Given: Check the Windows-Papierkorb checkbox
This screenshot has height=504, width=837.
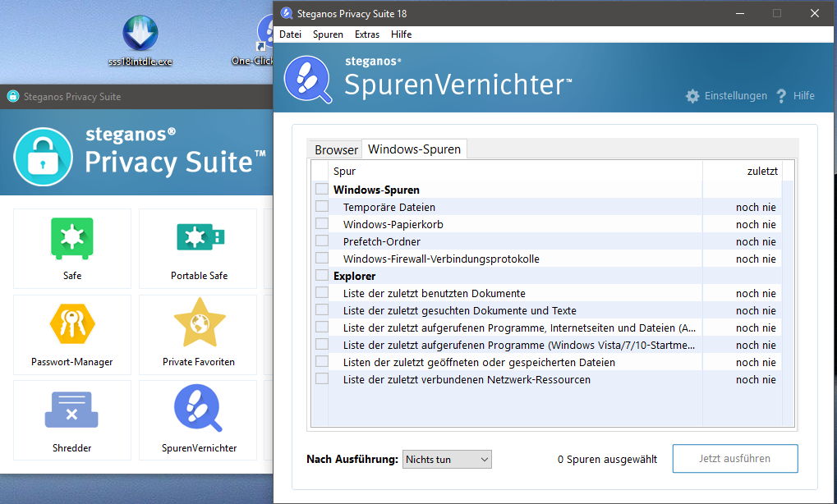Looking at the screenshot, I should [x=322, y=223].
